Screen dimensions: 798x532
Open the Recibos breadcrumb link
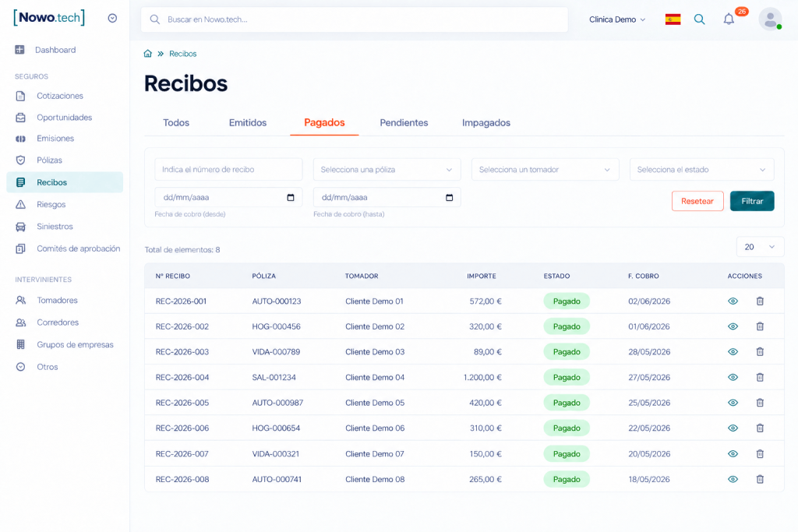pos(182,54)
